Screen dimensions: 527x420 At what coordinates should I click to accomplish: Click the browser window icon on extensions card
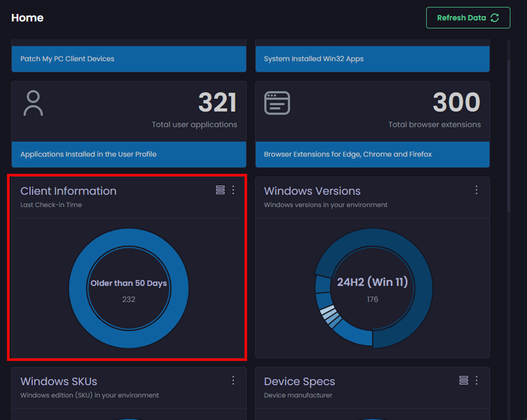277,103
